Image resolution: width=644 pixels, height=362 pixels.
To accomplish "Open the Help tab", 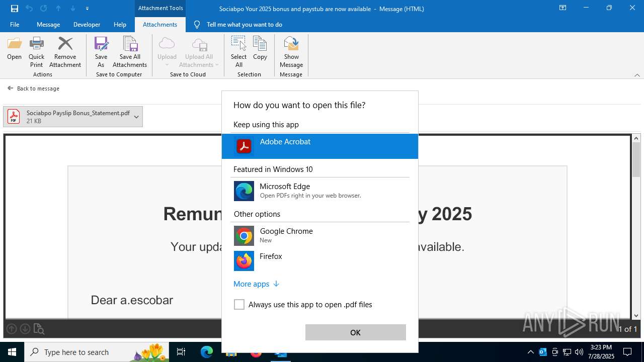I will (x=120, y=25).
